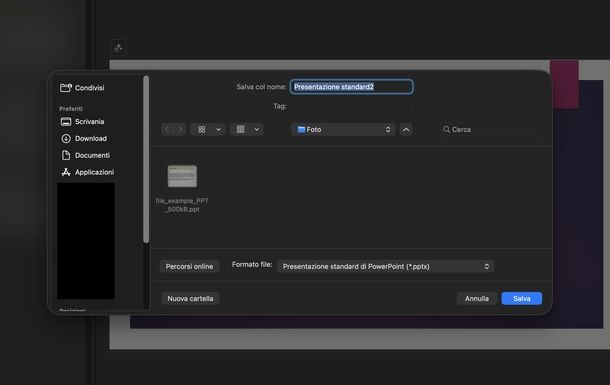Collapse the dialog with the up chevron
This screenshot has height=385, width=610.
click(x=406, y=130)
